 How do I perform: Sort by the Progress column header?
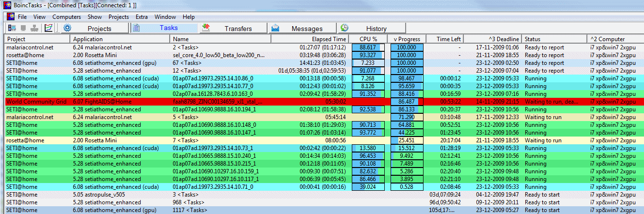coord(407,39)
